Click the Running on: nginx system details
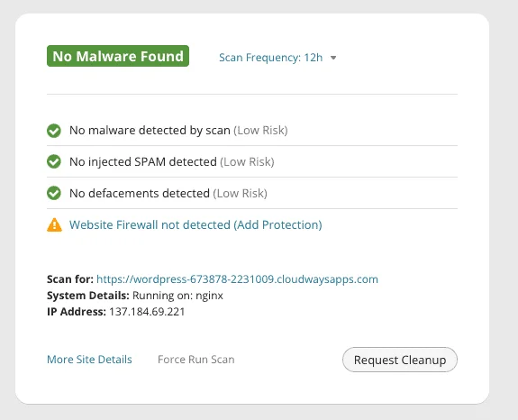This screenshot has width=518, height=420. [x=177, y=296]
